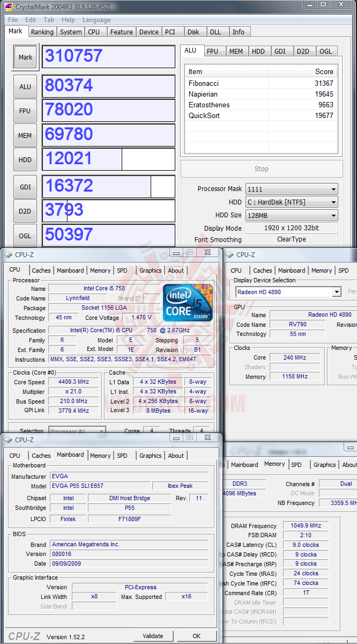Click the CrystalMark title bar app icon
This screenshot has height=644, width=357.
(9, 6)
